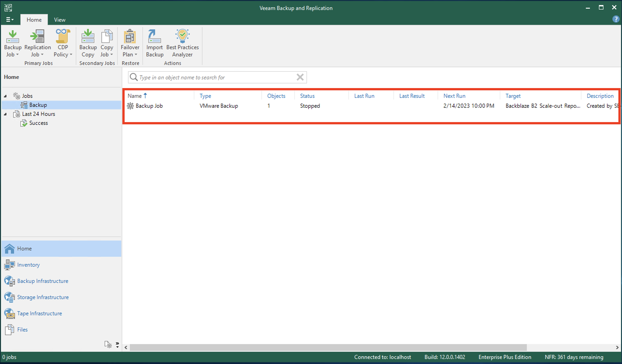
Task: Collapse the Jobs tree node
Action: tap(5, 96)
